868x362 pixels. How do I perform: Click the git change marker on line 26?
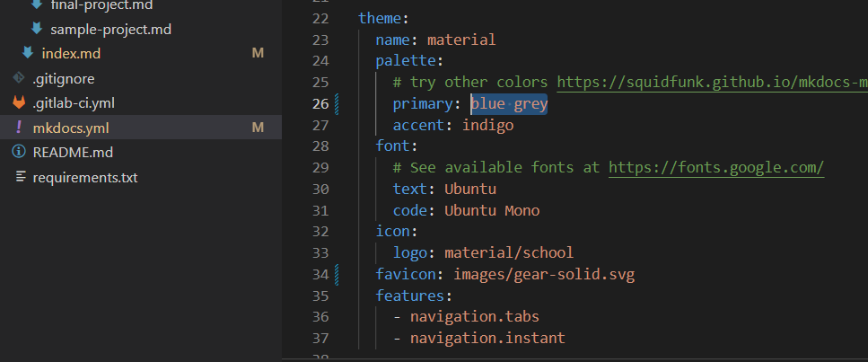click(x=336, y=103)
